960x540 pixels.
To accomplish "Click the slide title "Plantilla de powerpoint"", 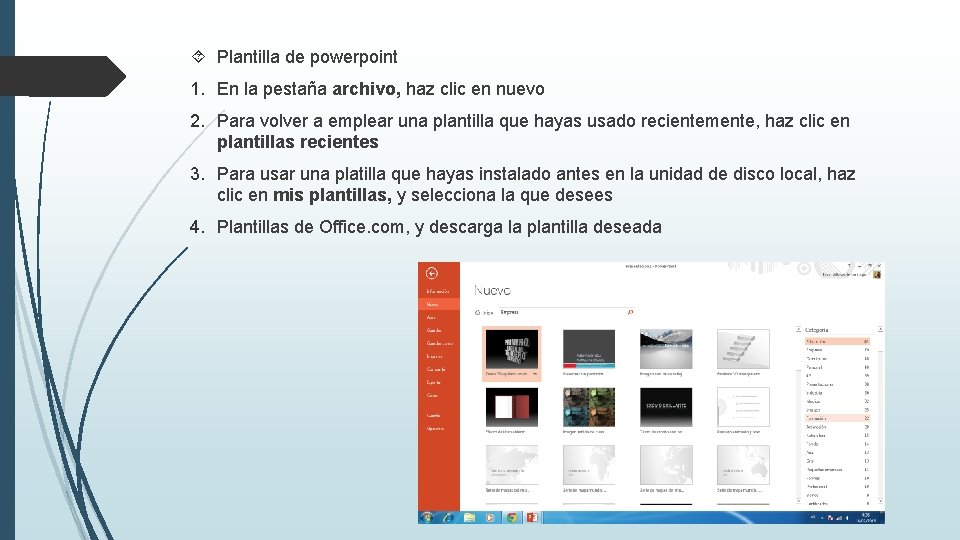I will pyautogui.click(x=307, y=57).
